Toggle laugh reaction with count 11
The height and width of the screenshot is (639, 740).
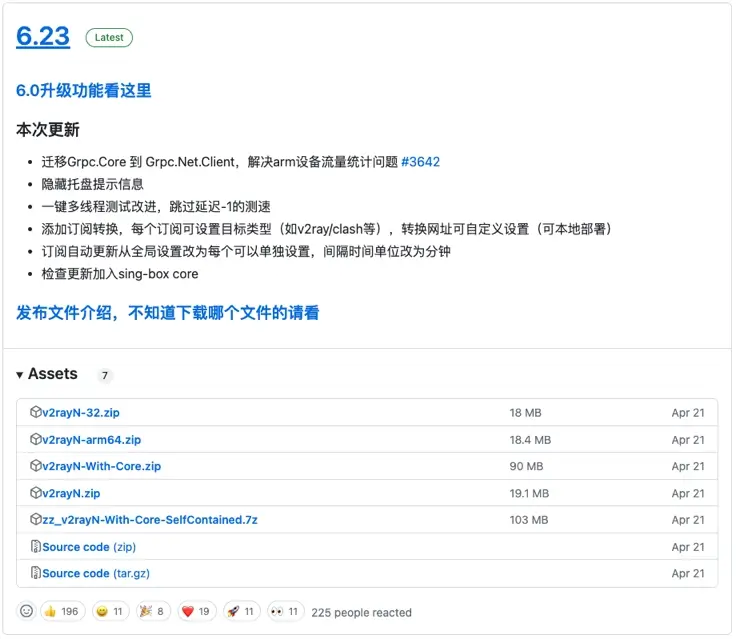pos(110,612)
